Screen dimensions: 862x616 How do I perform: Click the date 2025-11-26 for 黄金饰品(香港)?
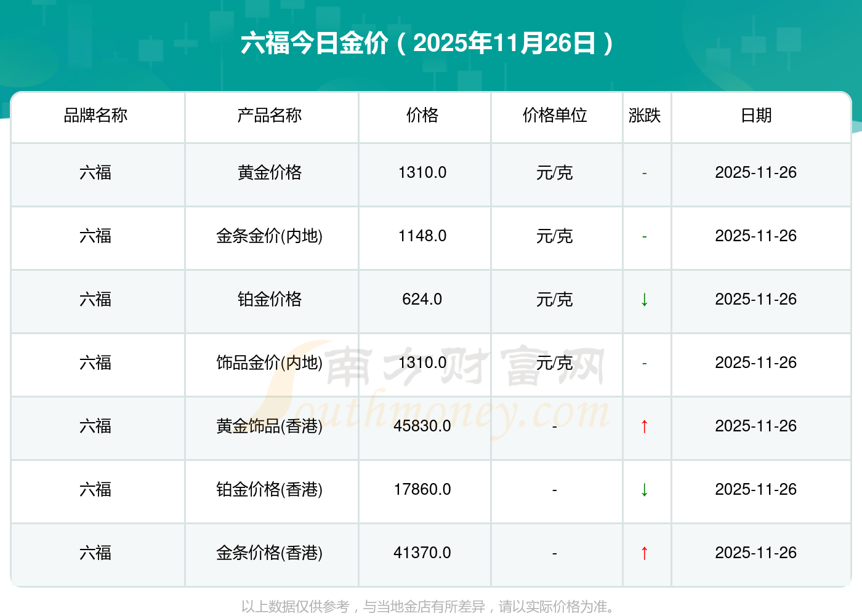point(756,426)
